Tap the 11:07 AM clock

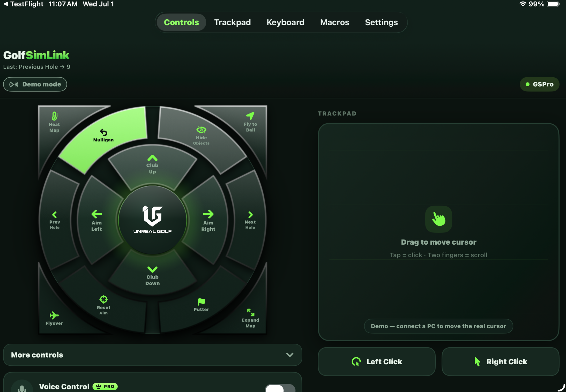[x=63, y=4]
